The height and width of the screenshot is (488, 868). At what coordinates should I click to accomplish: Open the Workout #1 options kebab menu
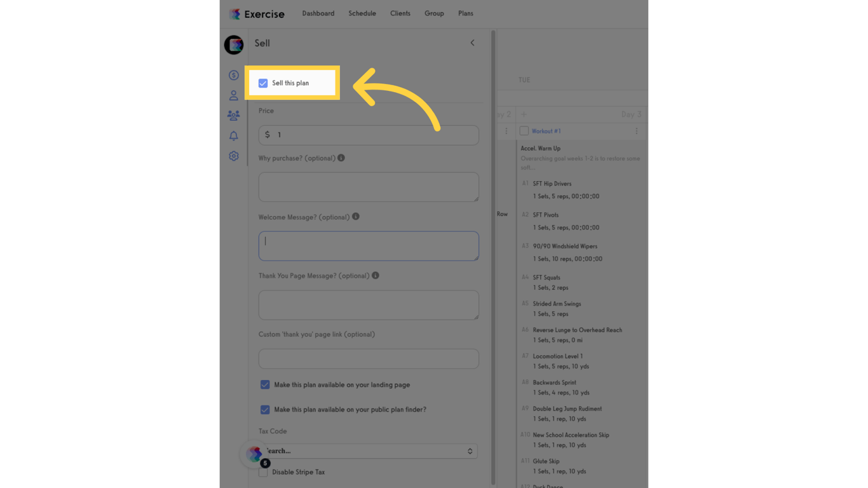[x=637, y=131]
